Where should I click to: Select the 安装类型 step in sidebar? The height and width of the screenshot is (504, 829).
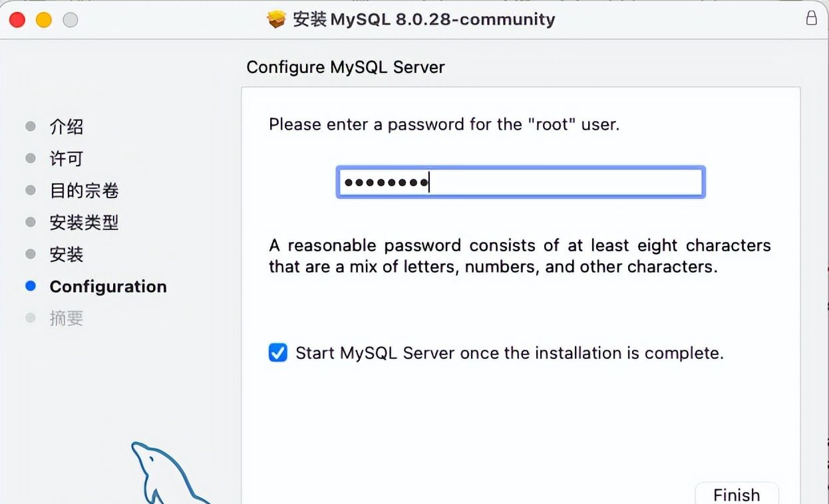(84, 222)
